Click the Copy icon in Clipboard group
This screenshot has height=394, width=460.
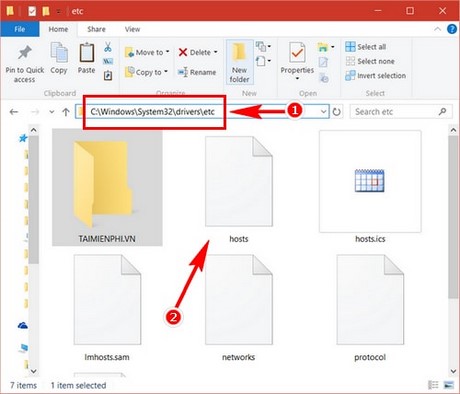click(59, 58)
